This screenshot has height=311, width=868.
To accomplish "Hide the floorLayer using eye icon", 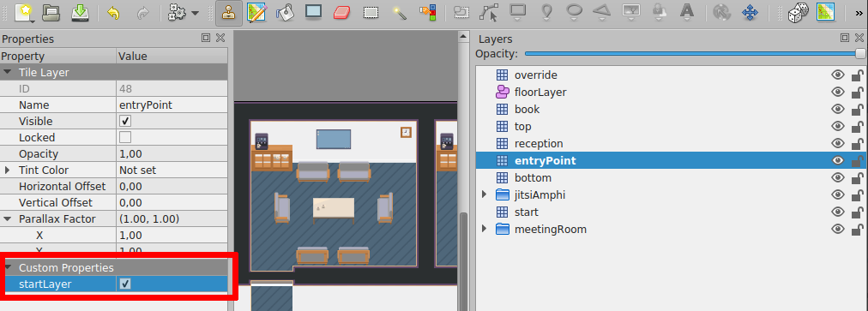I will click(838, 92).
